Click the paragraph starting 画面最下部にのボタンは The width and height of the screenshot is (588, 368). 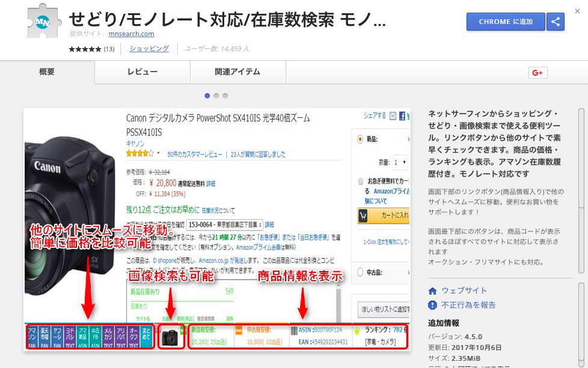pos(494,247)
